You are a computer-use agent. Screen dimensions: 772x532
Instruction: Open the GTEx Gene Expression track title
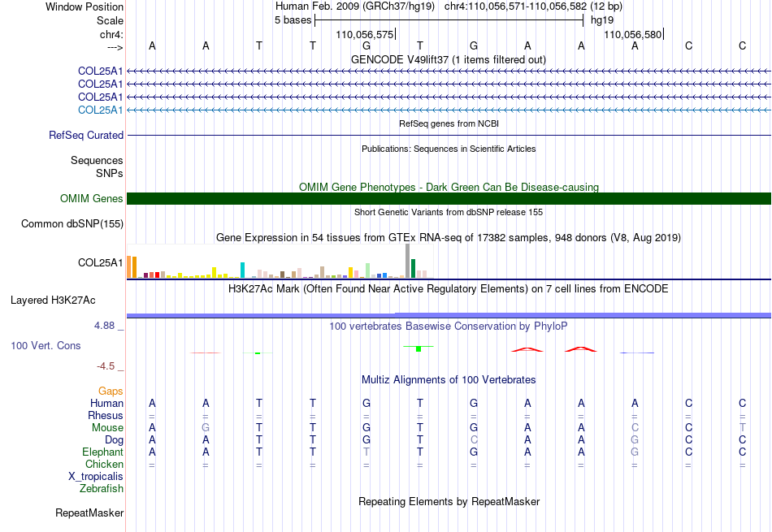449,238
